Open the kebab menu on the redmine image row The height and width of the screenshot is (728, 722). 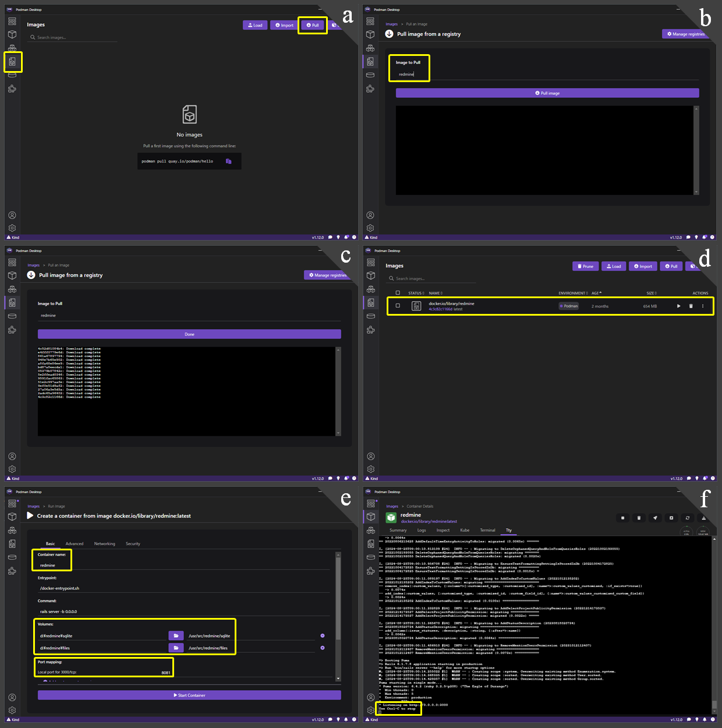pyautogui.click(x=703, y=306)
